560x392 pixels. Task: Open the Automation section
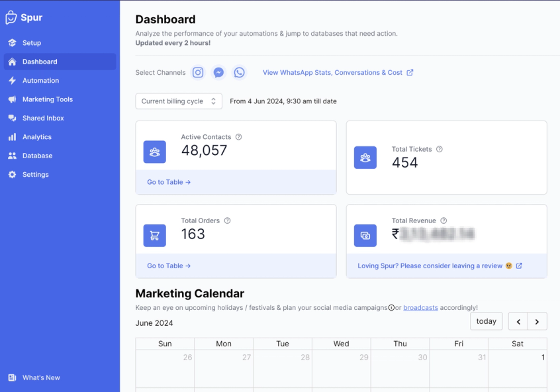(x=60, y=80)
